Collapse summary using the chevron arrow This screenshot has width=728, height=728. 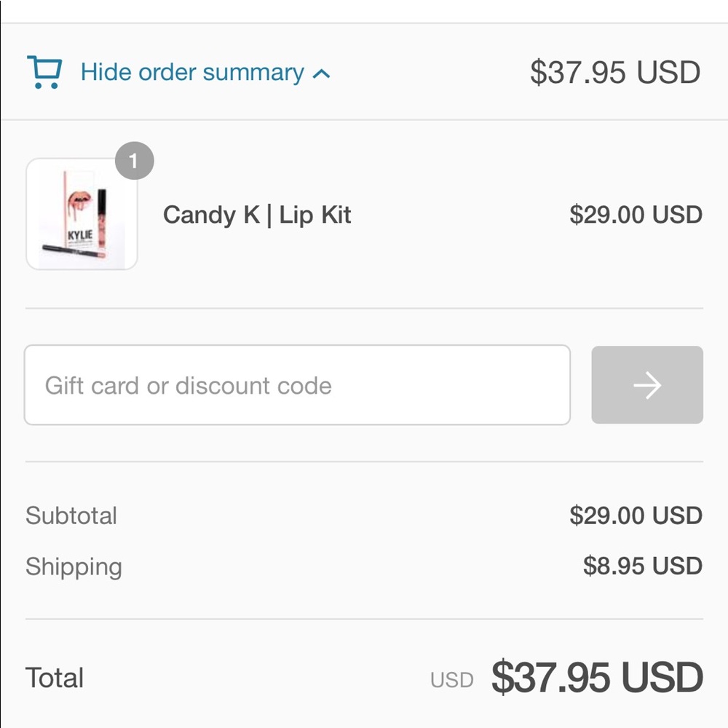(x=321, y=74)
